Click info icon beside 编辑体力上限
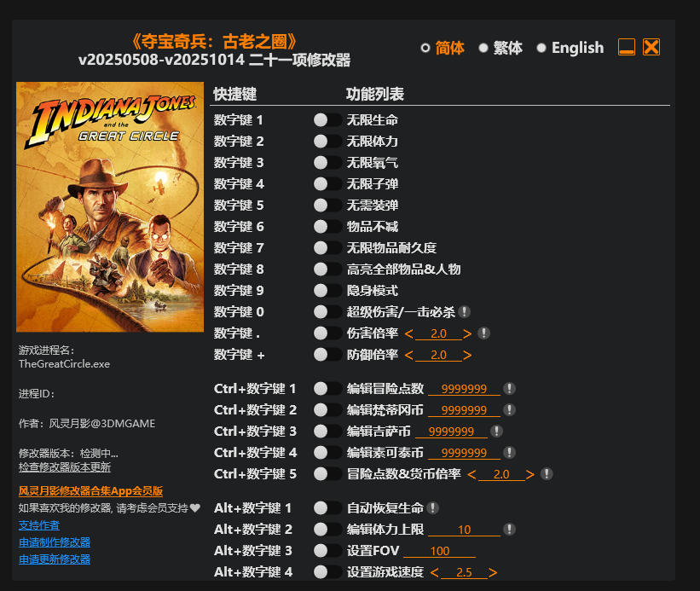This screenshot has height=591, width=700. click(509, 530)
